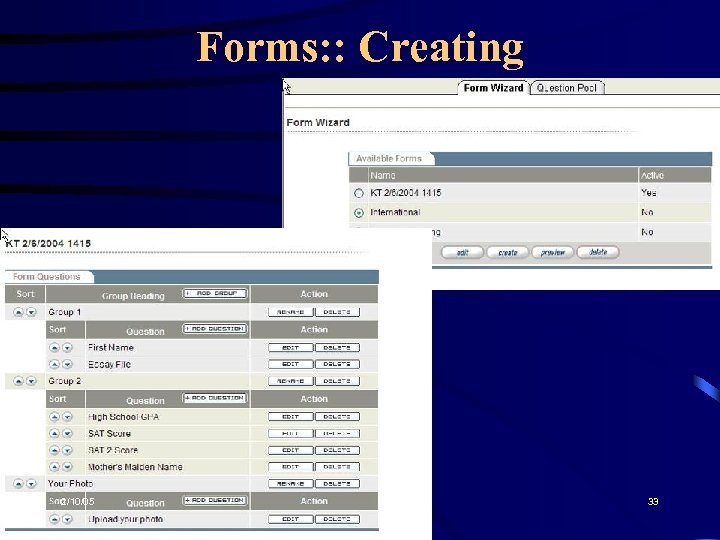
Task: Edit the High School GPA question
Action: click(x=291, y=417)
